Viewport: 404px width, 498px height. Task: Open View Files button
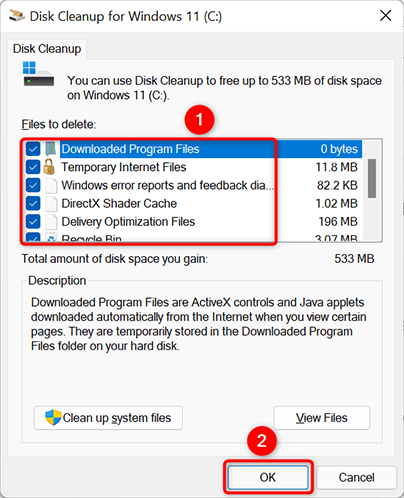pyautogui.click(x=322, y=418)
